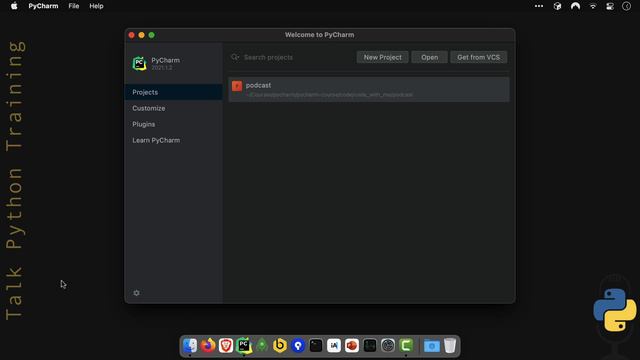
Task: Open the File menu
Action: 74,6
